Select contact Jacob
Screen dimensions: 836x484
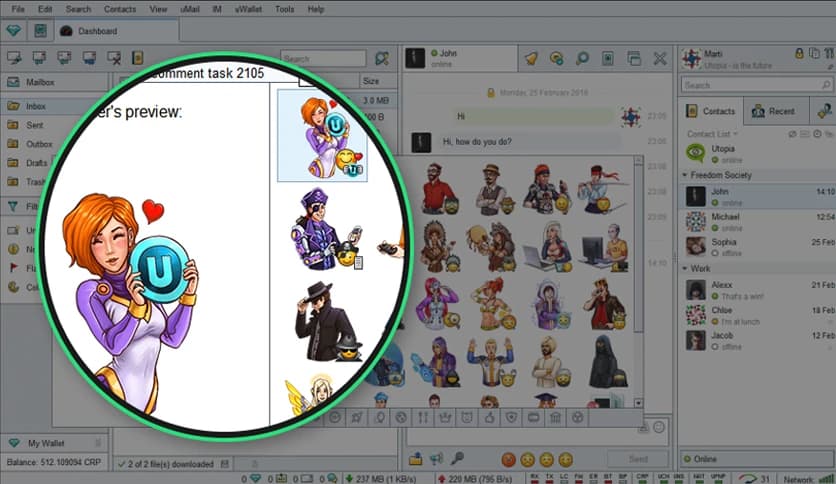point(757,341)
